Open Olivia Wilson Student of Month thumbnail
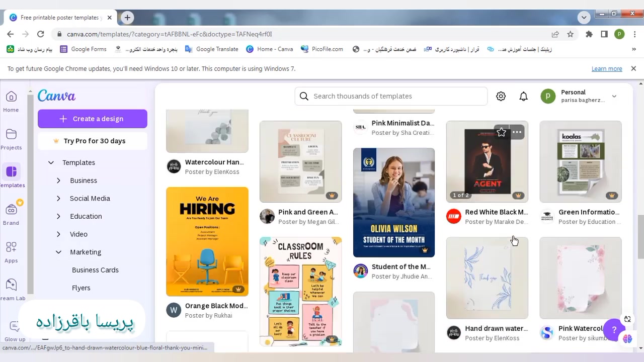644x362 pixels. [x=394, y=203]
